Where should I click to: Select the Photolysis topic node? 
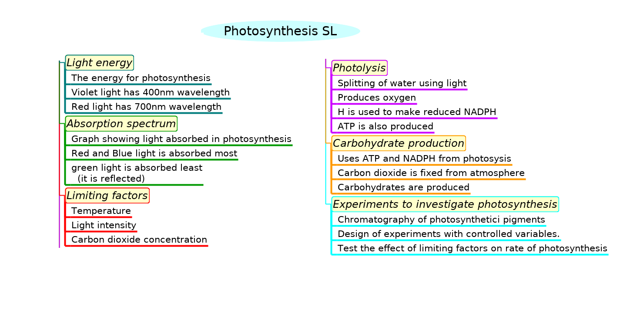[x=359, y=68]
